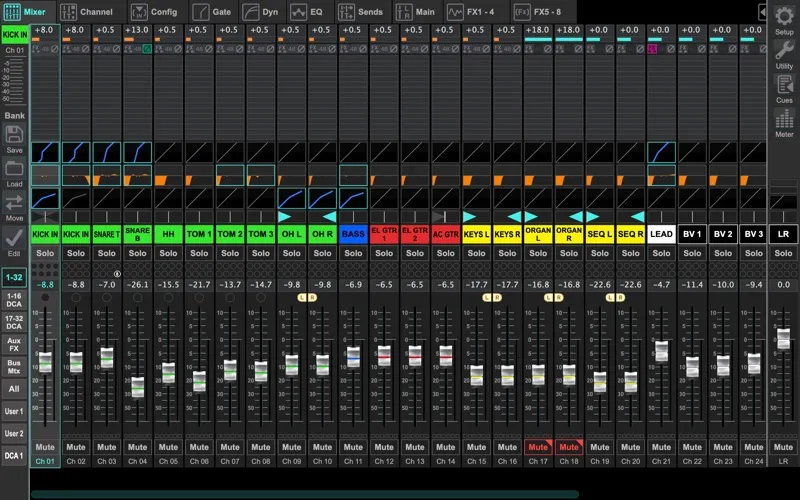This screenshot has width=800, height=500.
Task: Open KICK IN Ch 02 EQ thumbnail
Action: pos(76,176)
